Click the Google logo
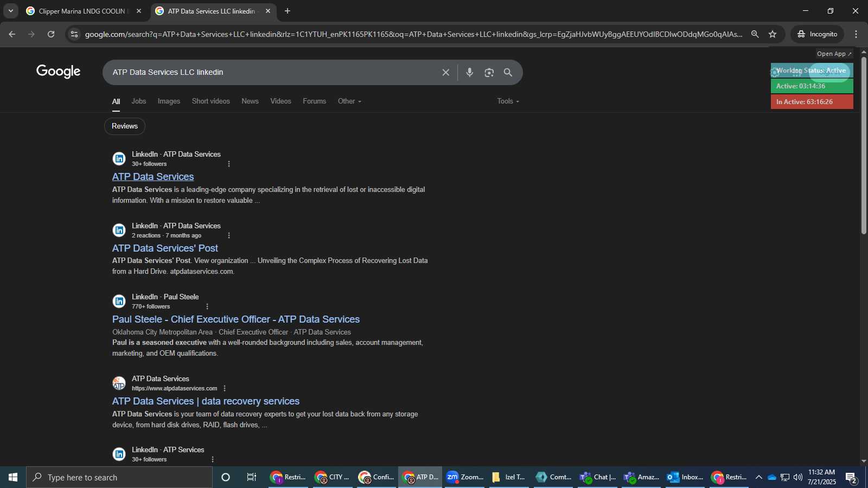The image size is (868, 488). [59, 72]
